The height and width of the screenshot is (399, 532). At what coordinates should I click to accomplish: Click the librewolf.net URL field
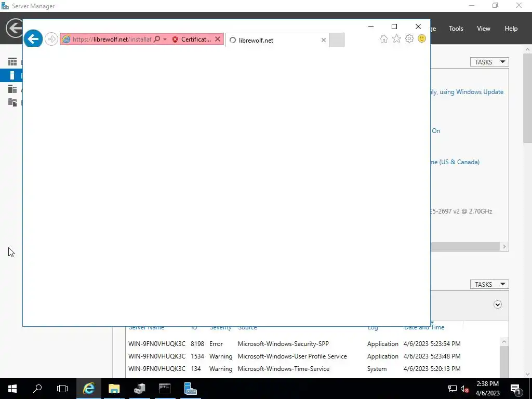pos(112,39)
